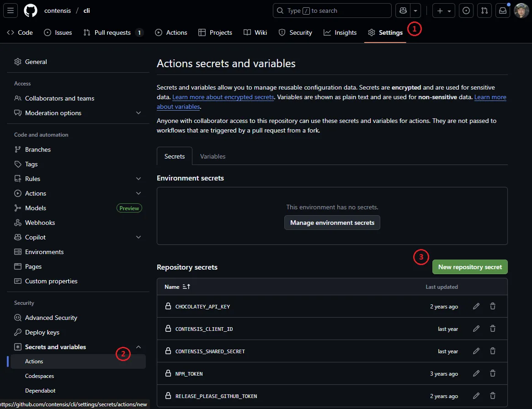Viewport: 532px width, 409px height.
Task: Switch to the Variables tab
Action: click(x=213, y=156)
